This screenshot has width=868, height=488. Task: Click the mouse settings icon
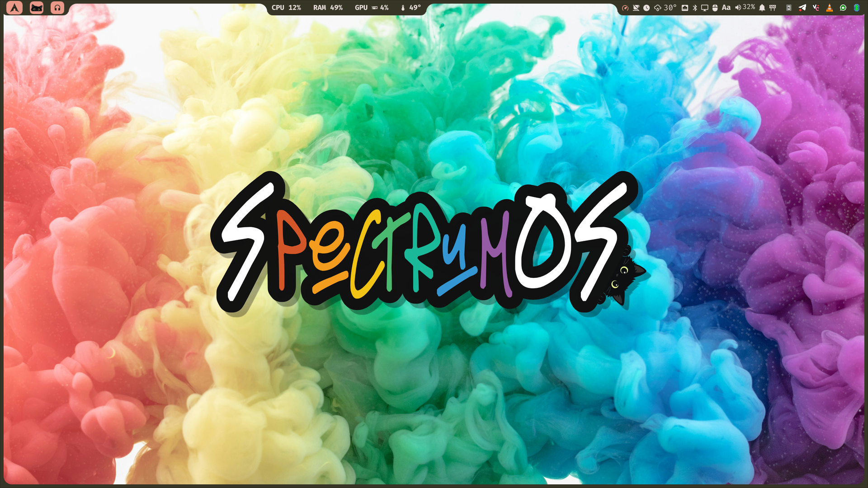tap(715, 8)
